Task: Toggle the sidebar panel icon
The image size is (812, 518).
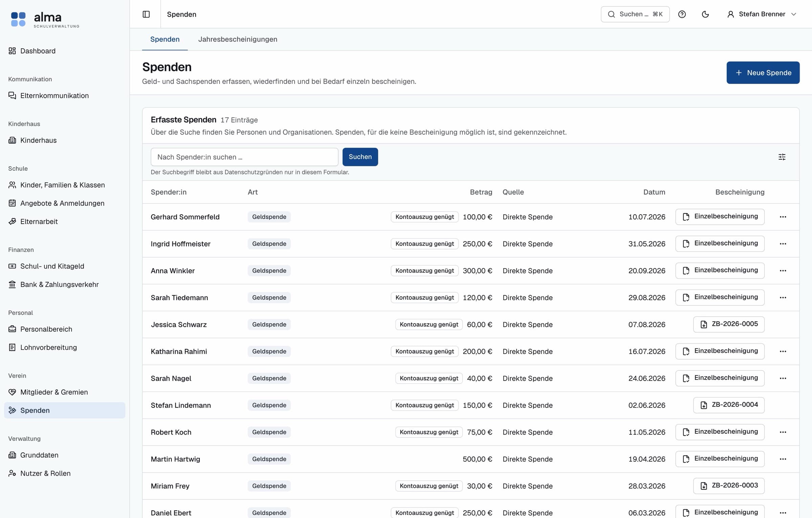Action: click(x=146, y=14)
